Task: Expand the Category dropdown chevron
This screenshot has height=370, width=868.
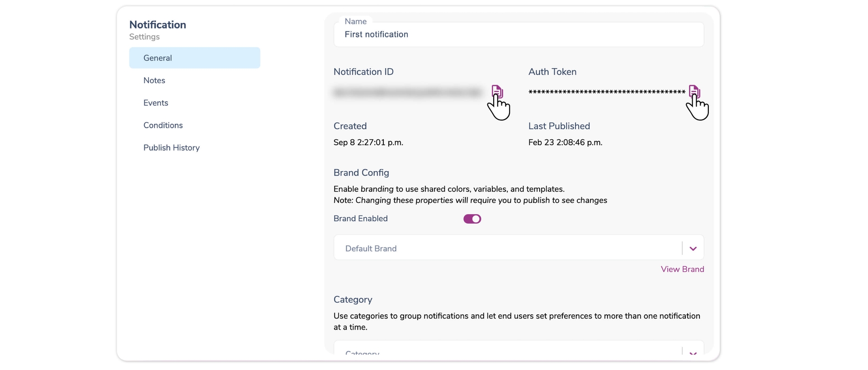Action: point(693,352)
